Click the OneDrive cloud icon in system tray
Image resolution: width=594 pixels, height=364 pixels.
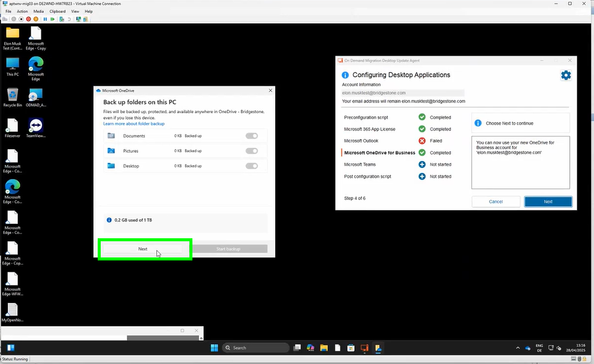tap(527, 348)
